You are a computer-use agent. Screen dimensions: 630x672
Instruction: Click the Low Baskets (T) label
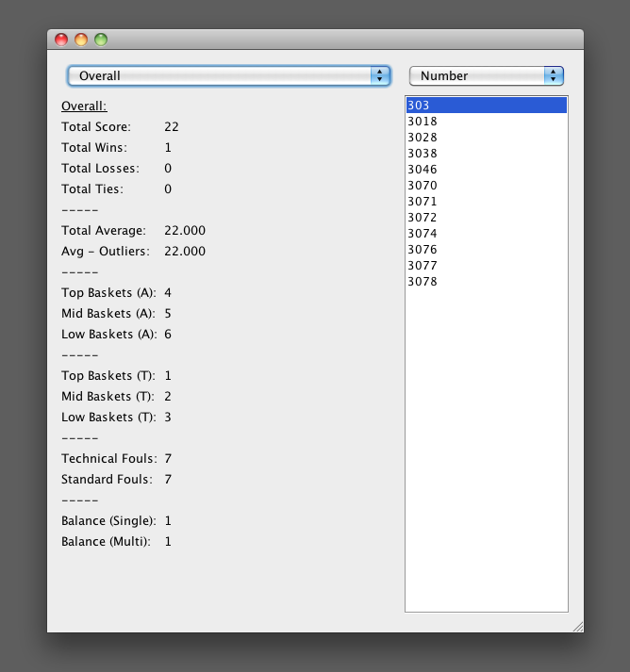(109, 417)
